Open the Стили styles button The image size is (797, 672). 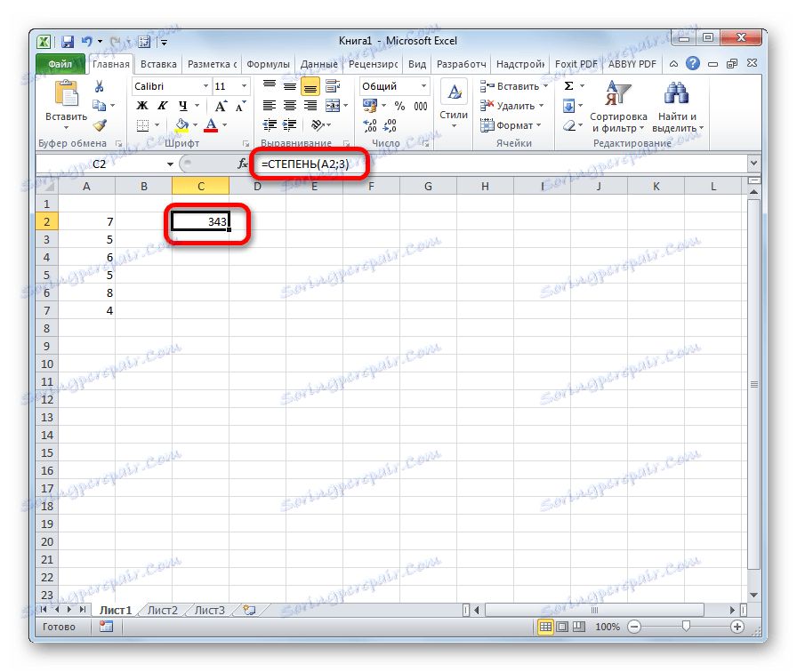pos(454,105)
